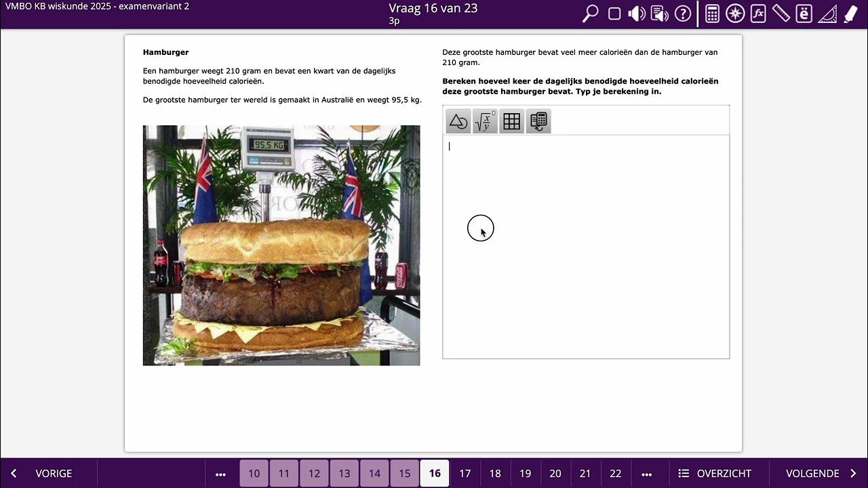Open the help question mark
This screenshot has width=868, height=488.
(x=683, y=14)
